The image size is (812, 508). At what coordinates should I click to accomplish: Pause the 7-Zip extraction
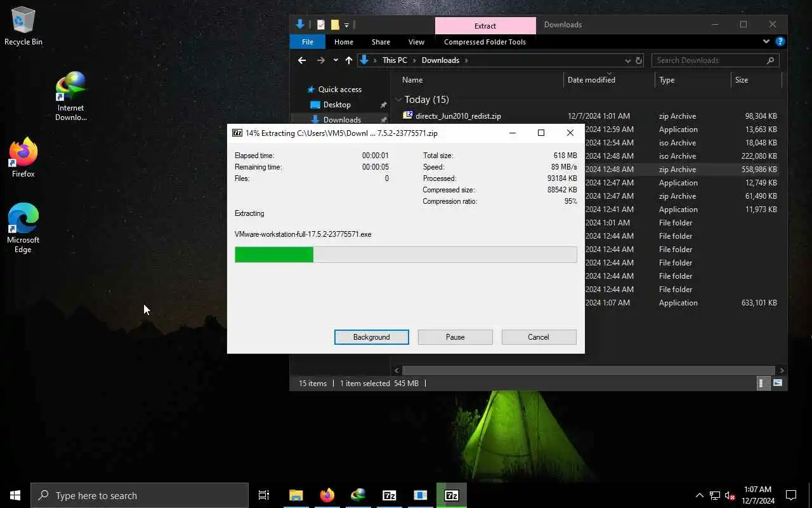pos(455,337)
